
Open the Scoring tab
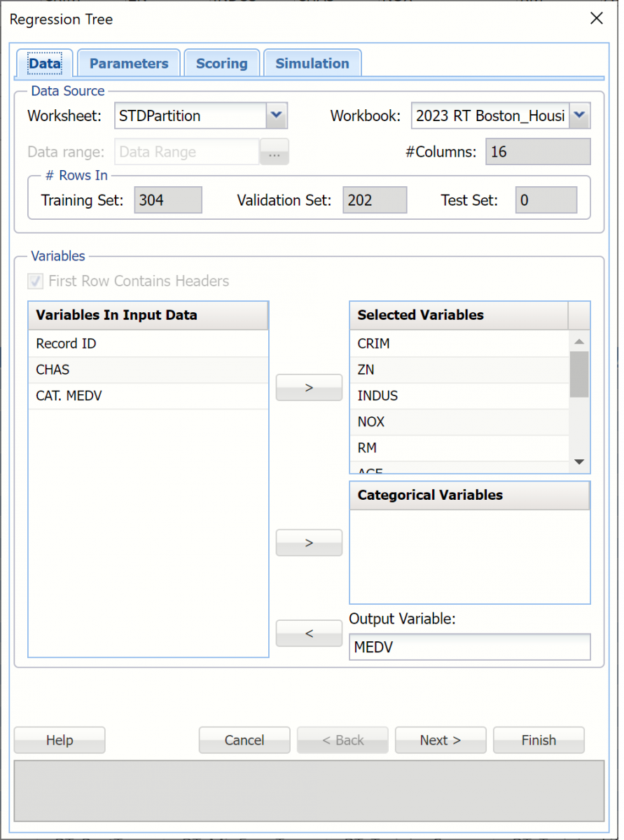pyautogui.click(x=221, y=64)
